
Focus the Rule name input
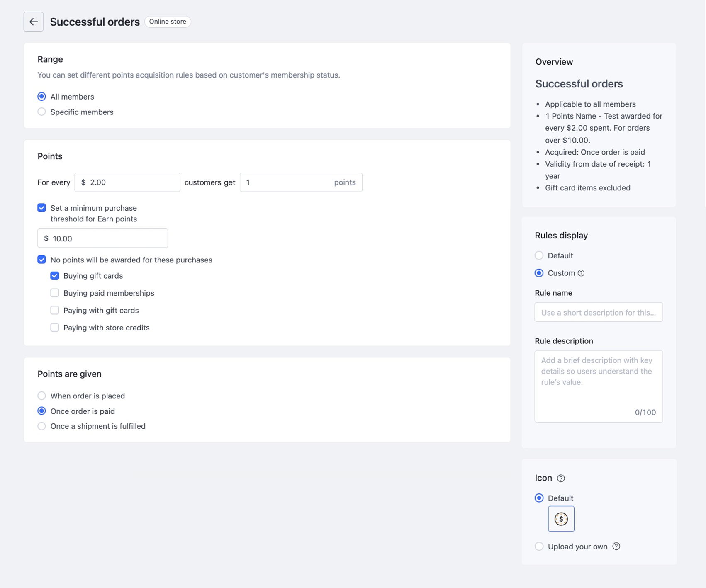(598, 312)
